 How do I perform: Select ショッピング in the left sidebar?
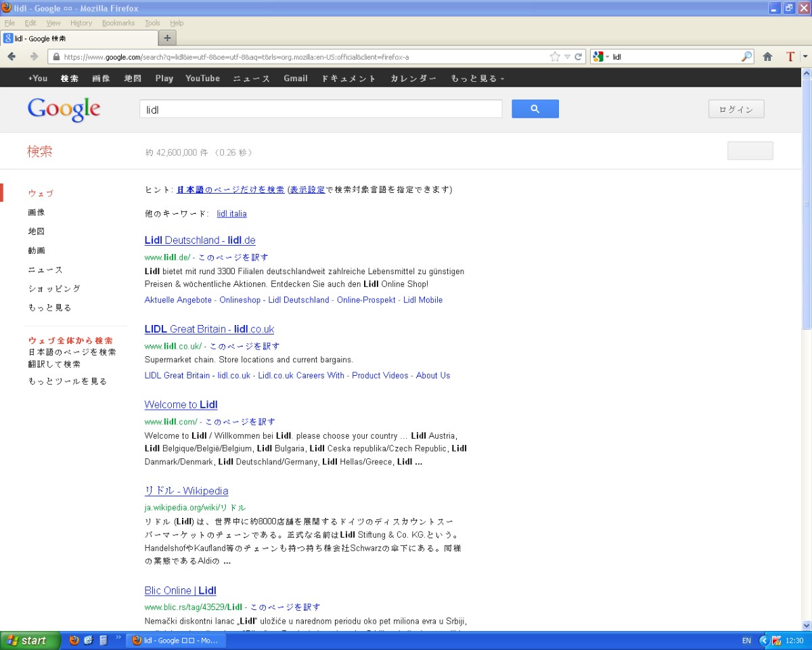point(54,288)
